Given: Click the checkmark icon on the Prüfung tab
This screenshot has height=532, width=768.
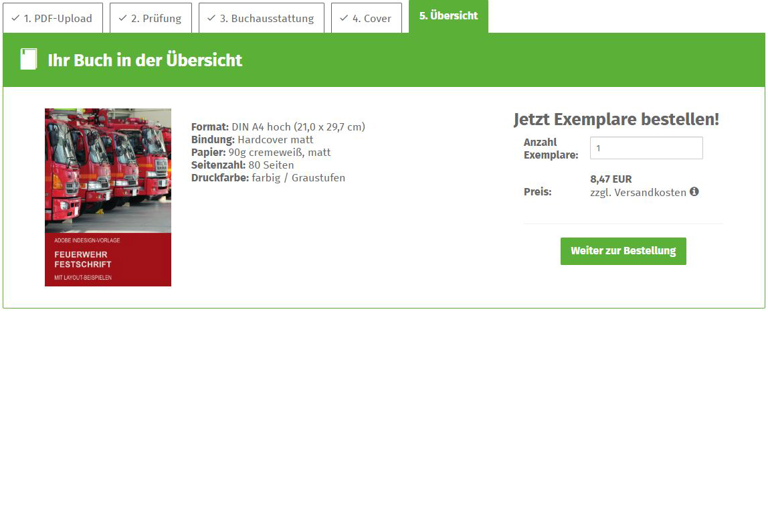Looking at the screenshot, I should 122,18.
